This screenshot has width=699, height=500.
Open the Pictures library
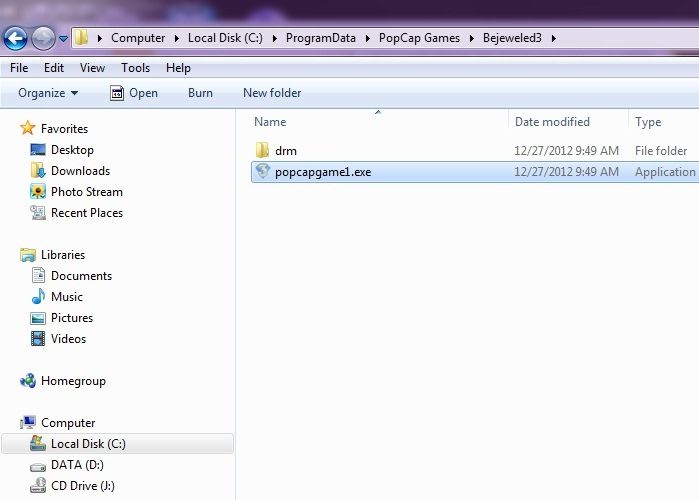(x=72, y=318)
